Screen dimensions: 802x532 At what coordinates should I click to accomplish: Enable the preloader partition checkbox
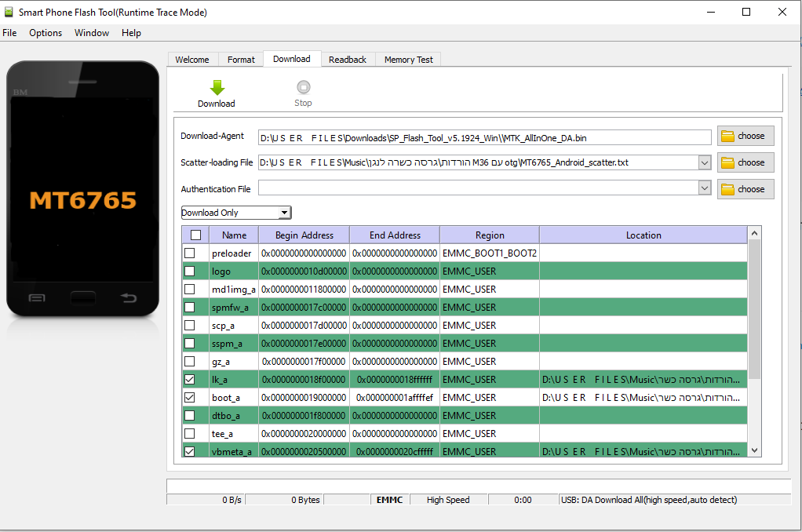pyautogui.click(x=190, y=253)
